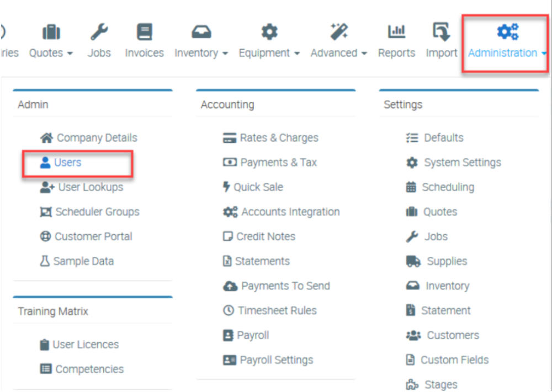
Task: Open User Licences in Training Matrix
Action: [x=86, y=345]
